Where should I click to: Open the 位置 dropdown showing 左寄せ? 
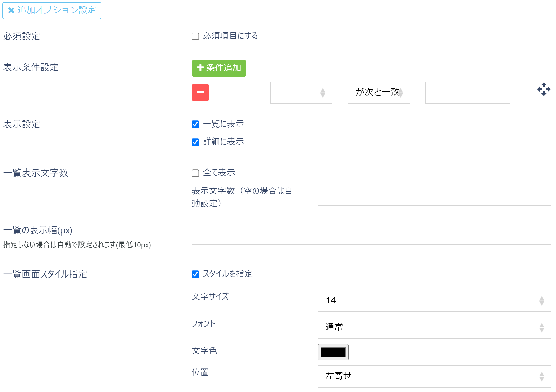[x=434, y=376]
